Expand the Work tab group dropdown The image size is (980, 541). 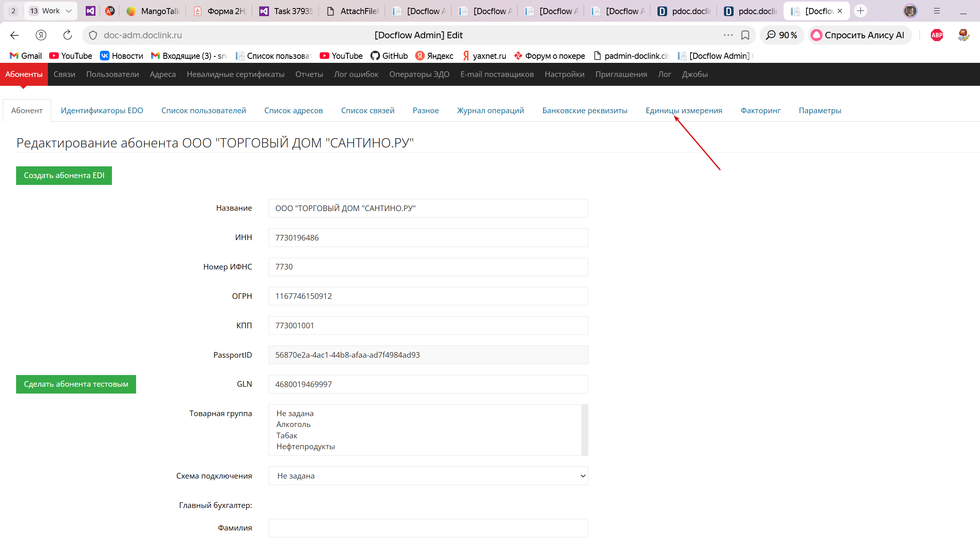coord(69,11)
